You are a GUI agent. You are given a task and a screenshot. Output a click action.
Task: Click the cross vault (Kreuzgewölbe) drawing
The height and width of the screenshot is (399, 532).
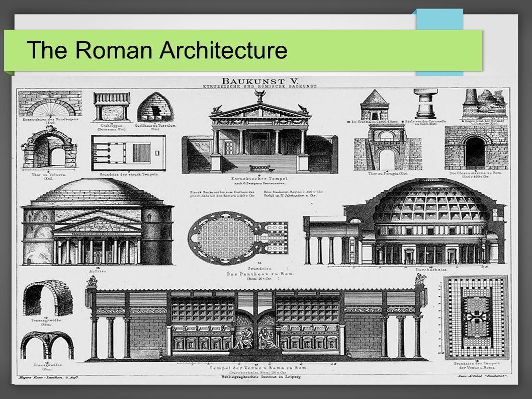point(47,346)
